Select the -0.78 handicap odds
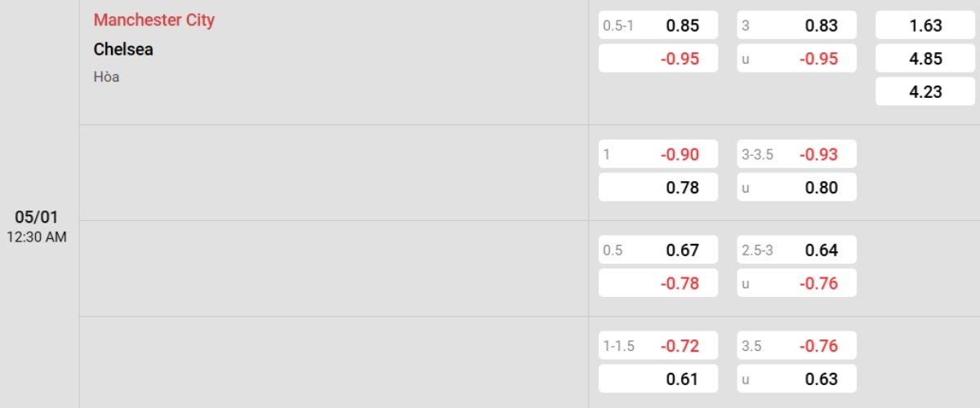This screenshot has width=980, height=408. coord(658,283)
